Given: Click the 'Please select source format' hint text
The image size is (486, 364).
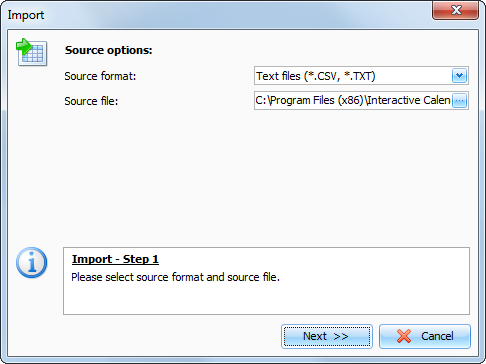Looking at the screenshot, I should (x=176, y=277).
